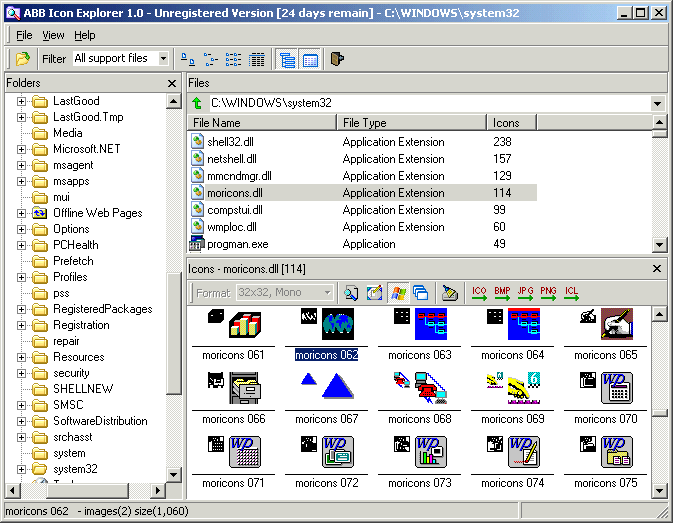Select the SoftwareDistribution folder
The image size is (673, 523).
coord(100,421)
